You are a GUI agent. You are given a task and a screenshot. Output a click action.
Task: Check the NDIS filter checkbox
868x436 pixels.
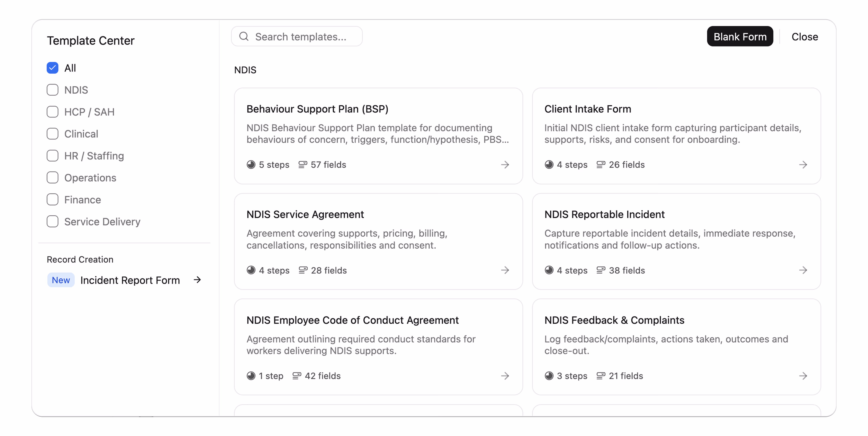pyautogui.click(x=53, y=90)
